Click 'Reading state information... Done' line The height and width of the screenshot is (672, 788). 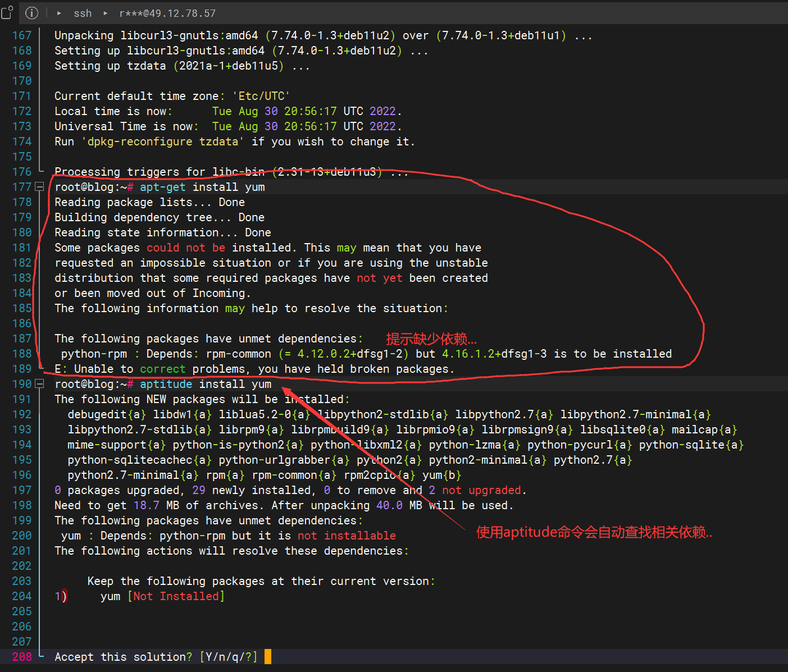163,232
